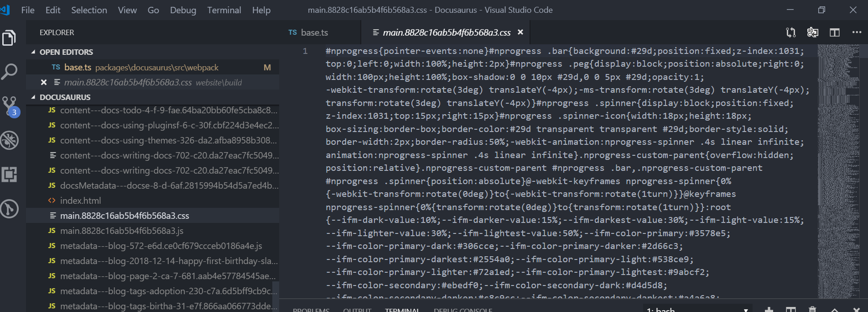Open the Debug view in activity bar
868x312 pixels.
point(9,140)
